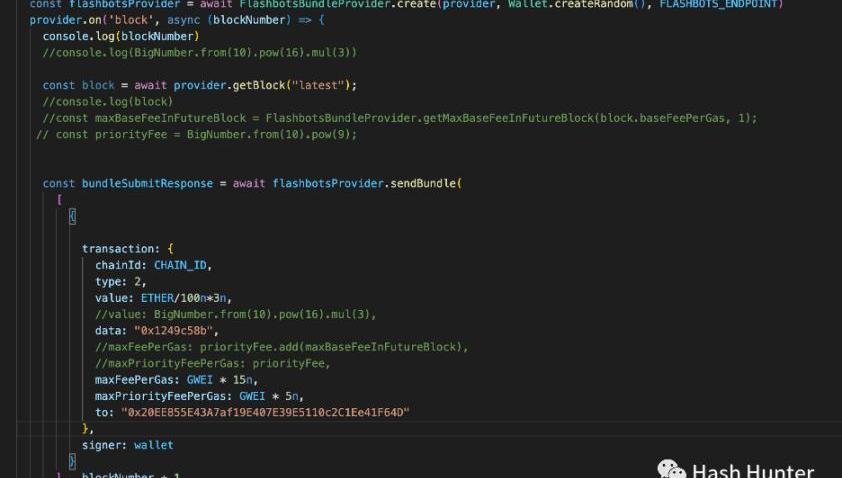Click the type value 2
The height and width of the screenshot is (478, 842).
[x=139, y=281]
